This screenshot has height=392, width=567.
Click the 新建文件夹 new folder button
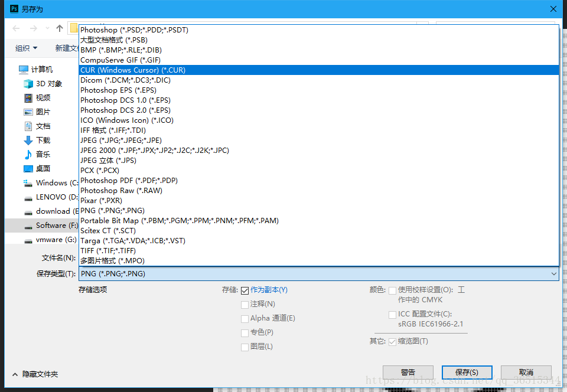coord(67,48)
